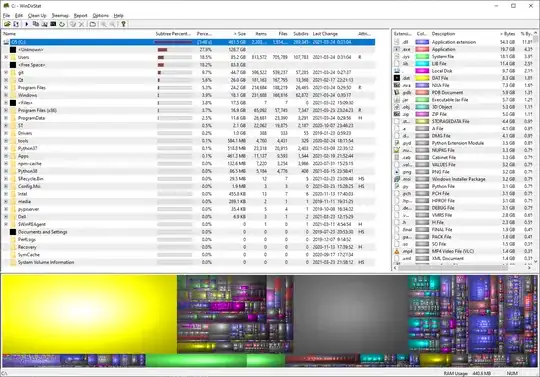
Task: Expand the Program Files (x86) node
Action: click(6, 111)
